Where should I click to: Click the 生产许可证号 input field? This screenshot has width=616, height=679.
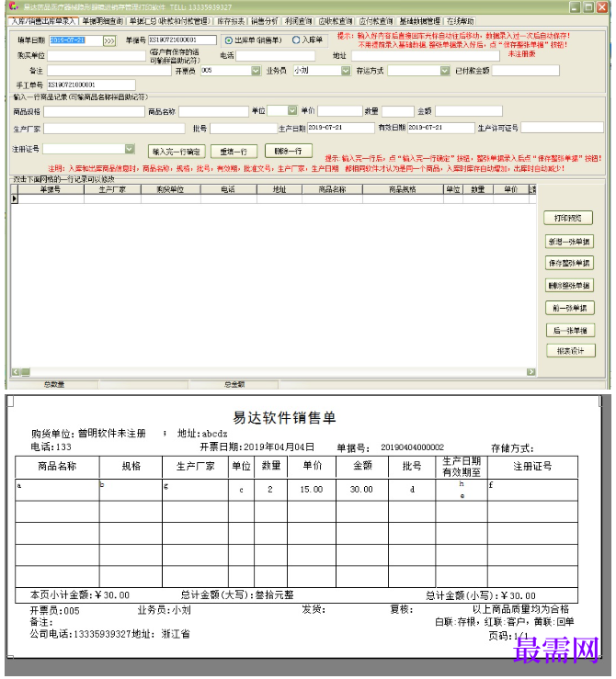[562, 128]
